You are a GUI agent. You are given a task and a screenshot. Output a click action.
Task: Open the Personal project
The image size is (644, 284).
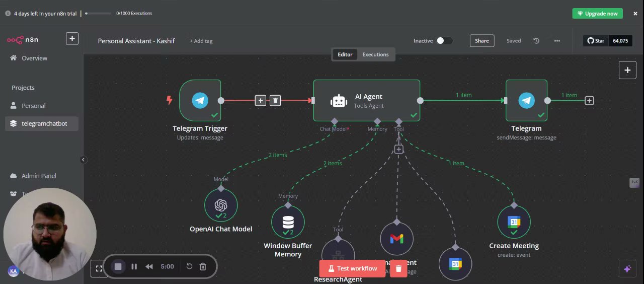28,106
